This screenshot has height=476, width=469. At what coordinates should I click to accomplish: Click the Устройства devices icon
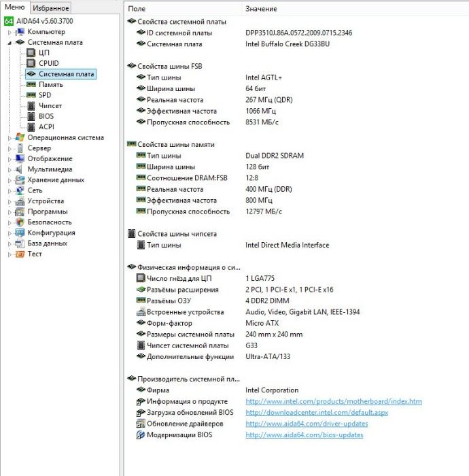coord(20,201)
